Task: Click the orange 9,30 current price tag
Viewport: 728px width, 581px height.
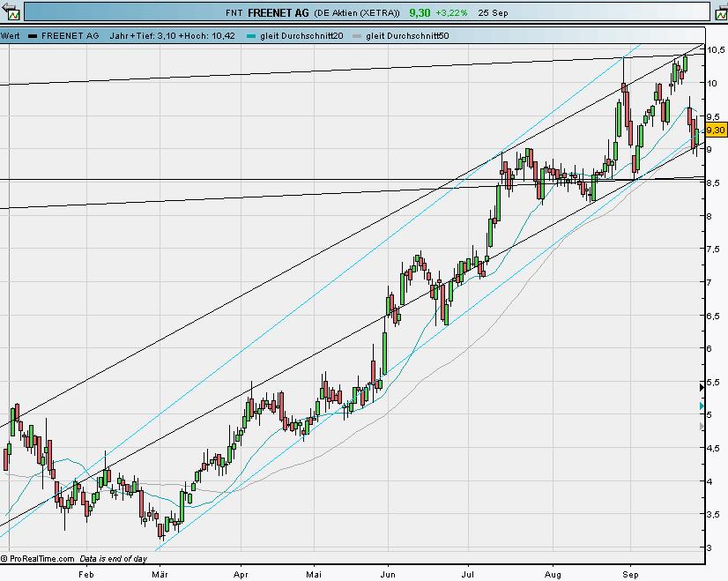Action: [716, 130]
